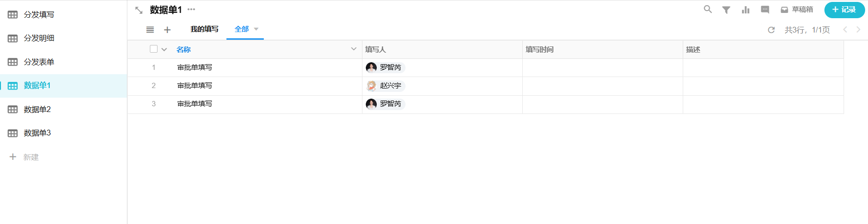Screen dimensions: 868x224
Task: Open the more options ellipsis beside 数据单1
Action: pos(192,10)
